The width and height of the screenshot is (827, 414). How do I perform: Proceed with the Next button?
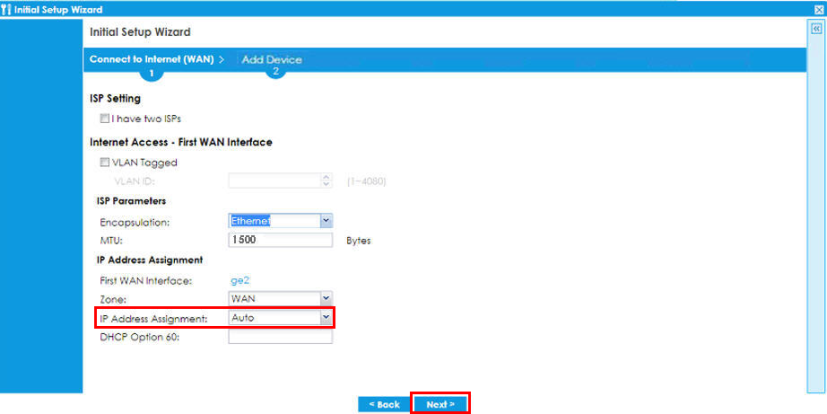440,404
